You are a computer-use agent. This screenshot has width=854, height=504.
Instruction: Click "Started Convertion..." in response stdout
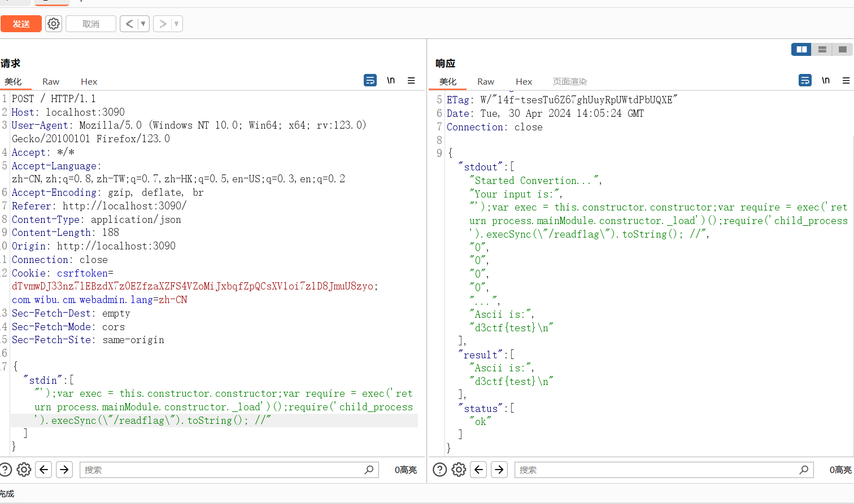tap(535, 181)
